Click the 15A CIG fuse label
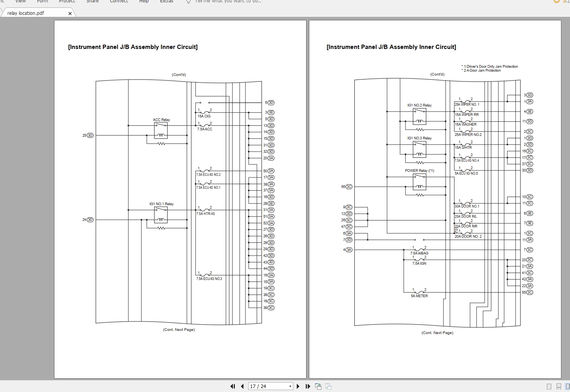The width and height of the screenshot is (570, 392). pyautogui.click(x=204, y=116)
